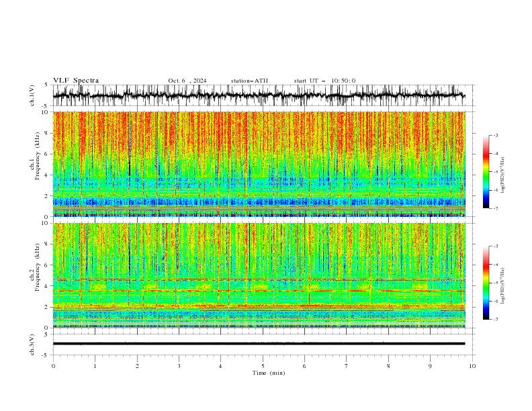Click the 'ch.1(V)' axis label

(32, 95)
